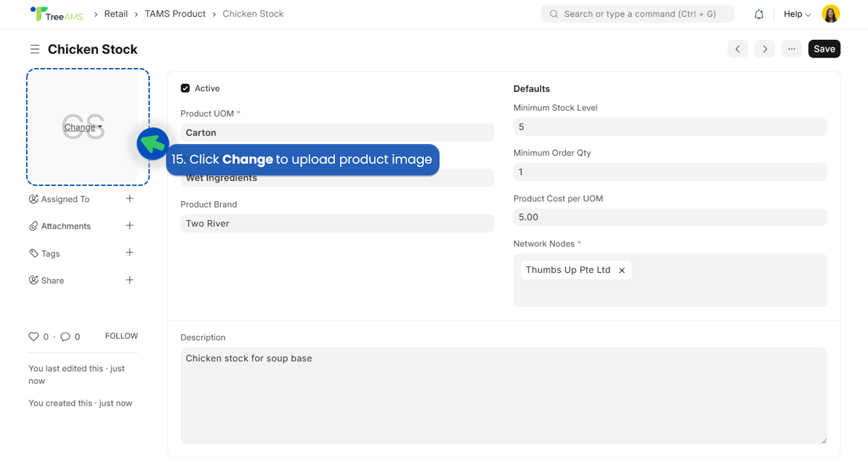Open the user avatar menu

pyautogui.click(x=831, y=14)
